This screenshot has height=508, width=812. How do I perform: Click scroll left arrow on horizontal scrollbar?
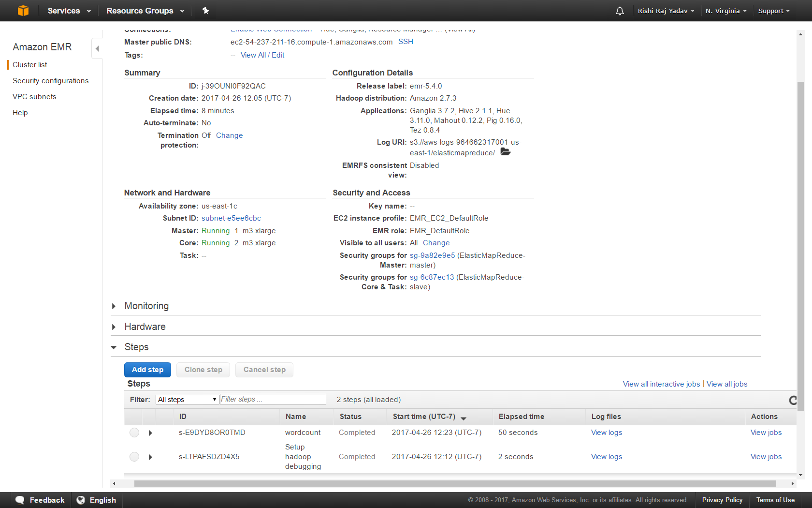point(114,483)
